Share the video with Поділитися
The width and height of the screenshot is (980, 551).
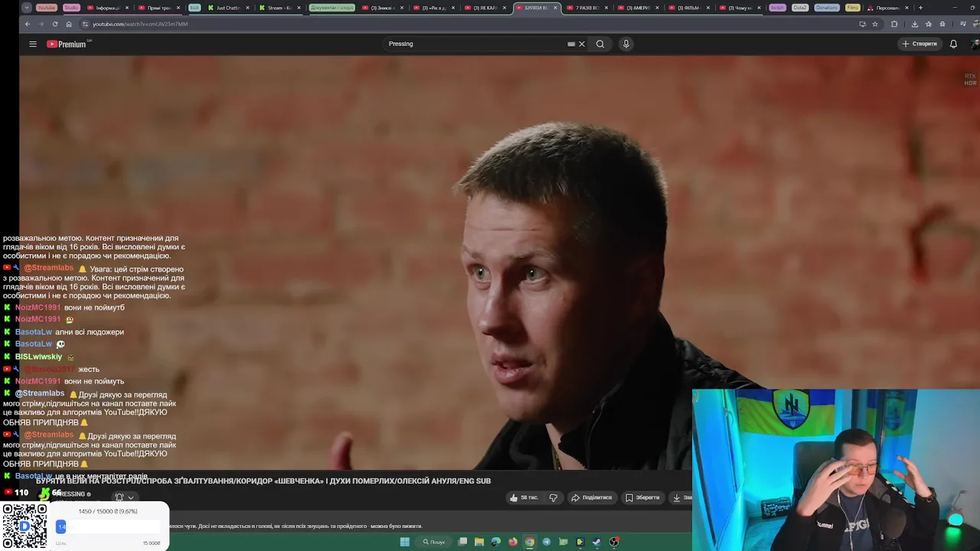[x=592, y=497]
